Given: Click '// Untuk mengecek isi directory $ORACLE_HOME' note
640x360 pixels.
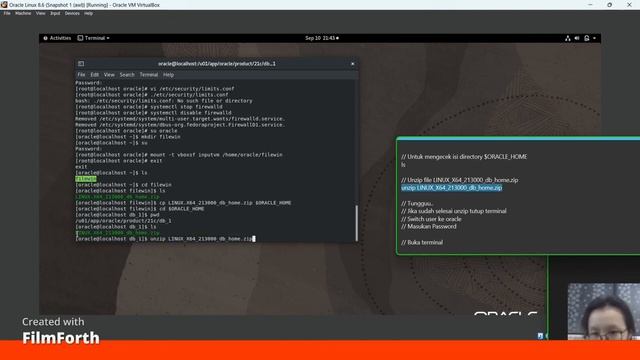Looking at the screenshot, I should click(x=464, y=157).
